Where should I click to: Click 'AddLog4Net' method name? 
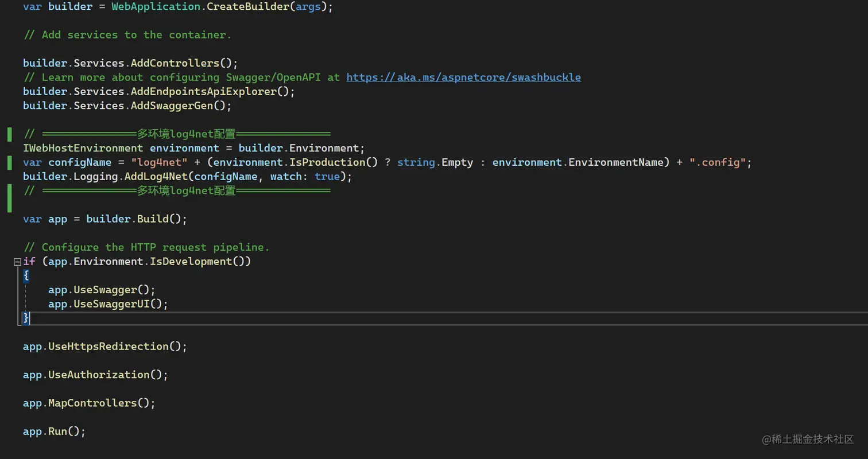pos(156,177)
